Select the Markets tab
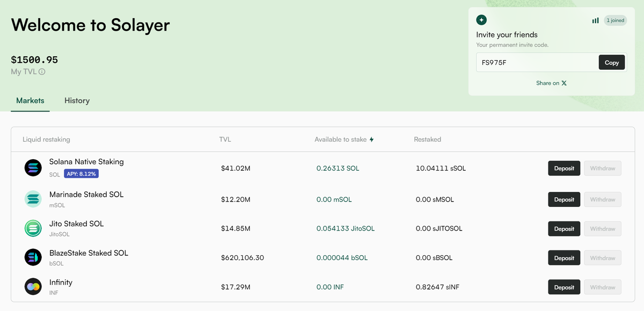 pyautogui.click(x=30, y=101)
